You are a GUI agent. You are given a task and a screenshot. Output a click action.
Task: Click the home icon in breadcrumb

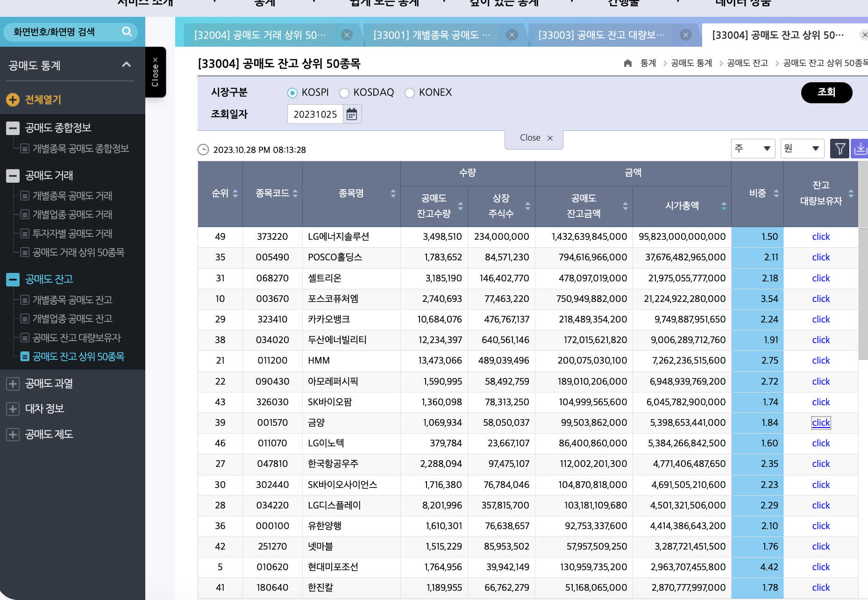(628, 63)
